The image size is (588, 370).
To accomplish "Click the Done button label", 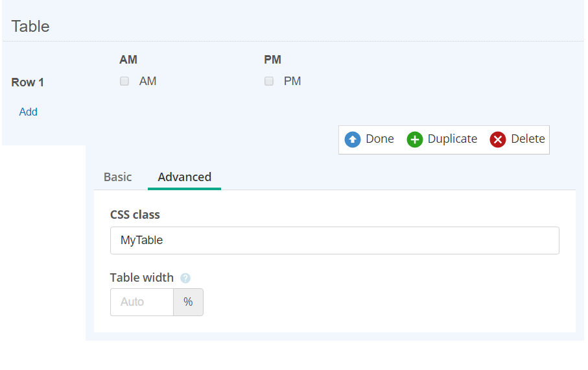I will pyautogui.click(x=380, y=139).
